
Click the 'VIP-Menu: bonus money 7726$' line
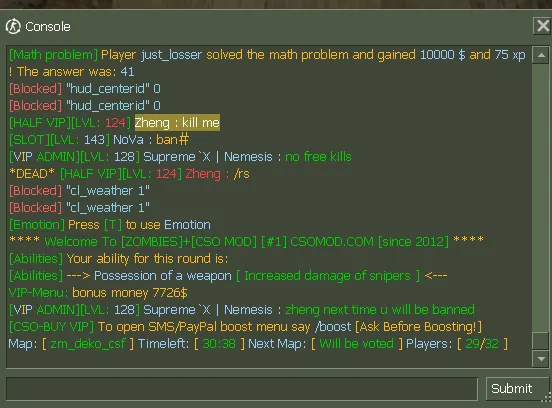click(98, 293)
